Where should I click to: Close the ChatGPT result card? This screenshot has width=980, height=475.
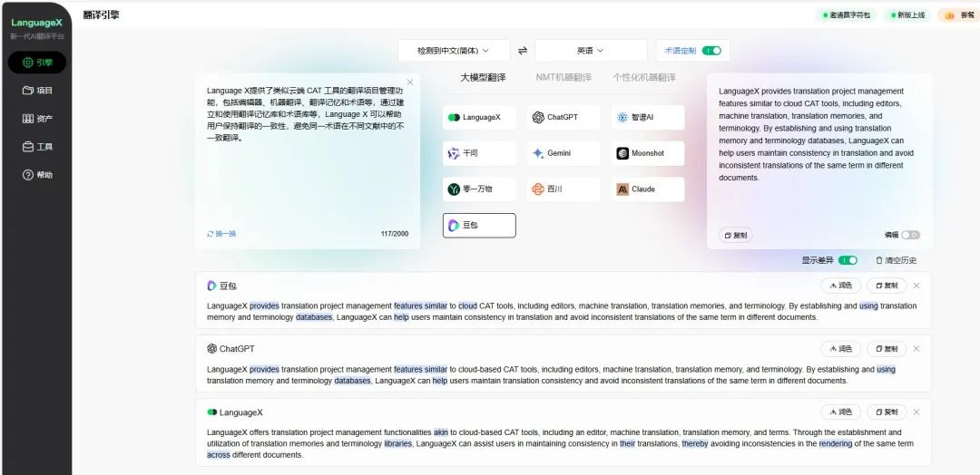click(x=916, y=349)
